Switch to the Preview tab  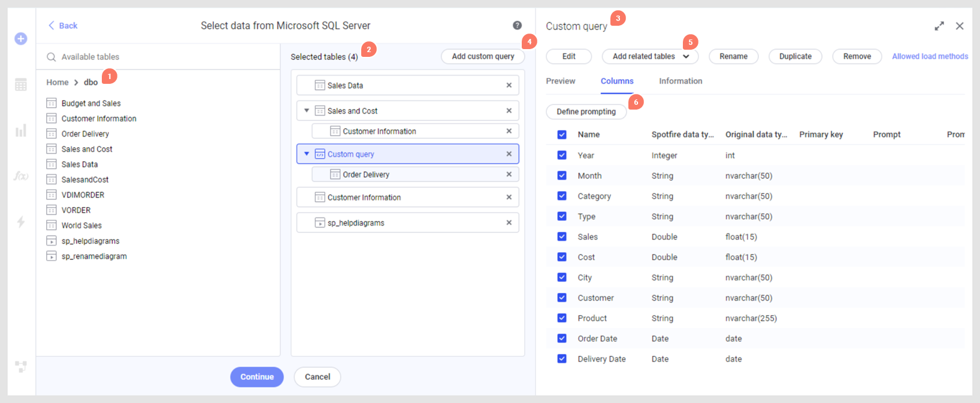click(x=561, y=81)
